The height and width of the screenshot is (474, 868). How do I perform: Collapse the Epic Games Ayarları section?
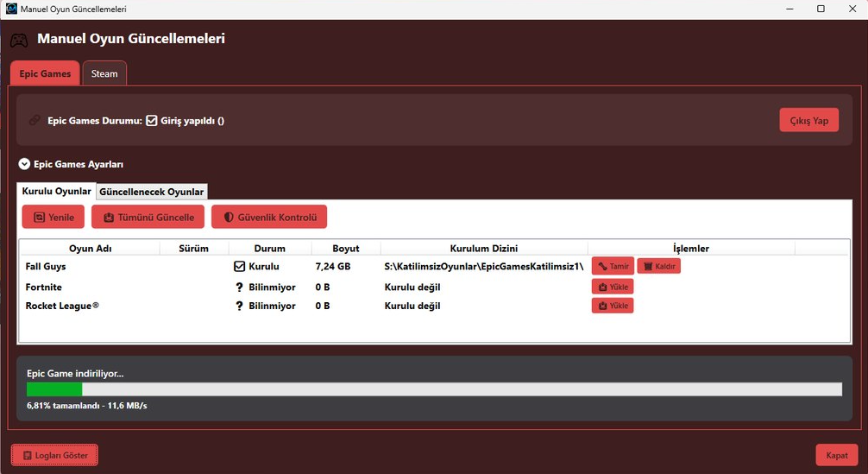tap(24, 164)
